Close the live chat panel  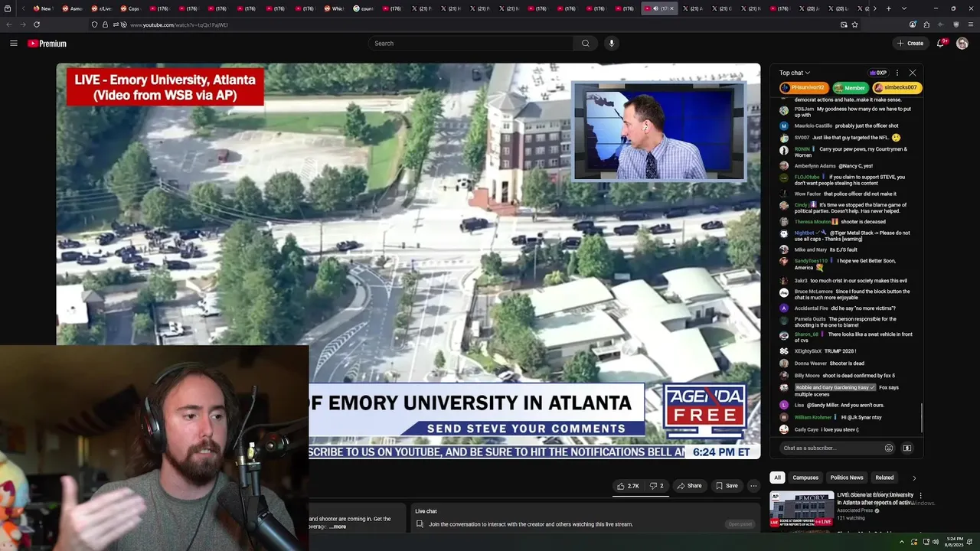[913, 73]
